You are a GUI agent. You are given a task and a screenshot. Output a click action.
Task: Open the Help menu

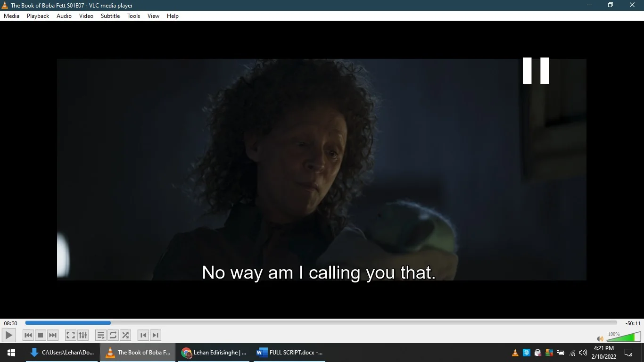(173, 16)
